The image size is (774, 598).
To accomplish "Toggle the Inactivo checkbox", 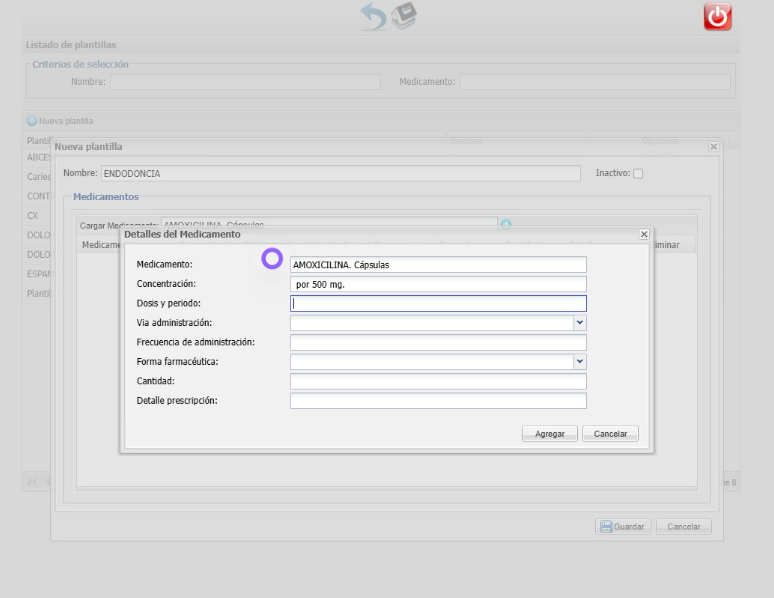I will (638, 174).
